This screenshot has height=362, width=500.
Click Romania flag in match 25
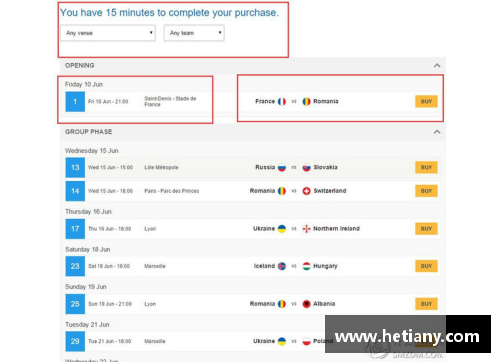tap(282, 304)
